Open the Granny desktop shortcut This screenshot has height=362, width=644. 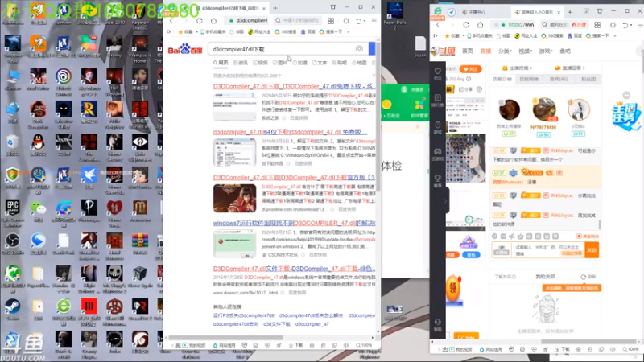coord(114,45)
